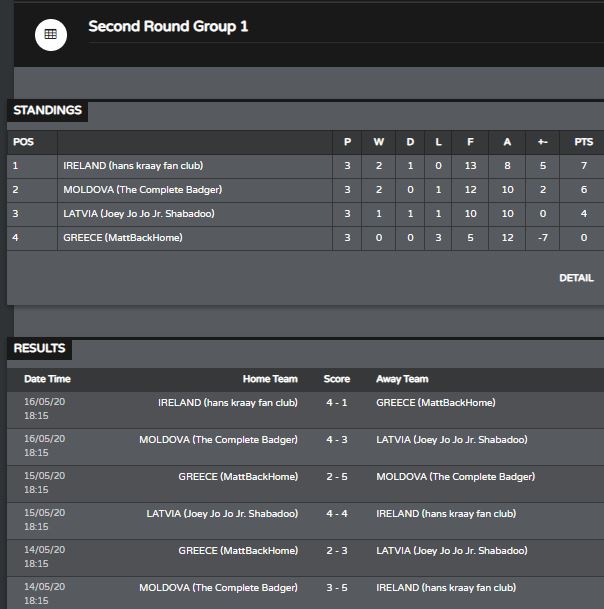
Task: Select LATVIA (Joey Jo Jo Jr. Shabadoo) in standings
Action: click(139, 214)
